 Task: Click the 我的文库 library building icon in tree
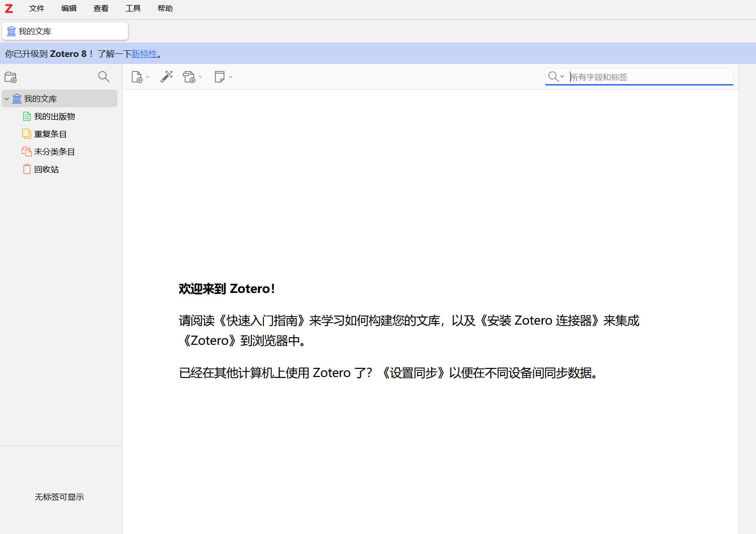(x=17, y=99)
